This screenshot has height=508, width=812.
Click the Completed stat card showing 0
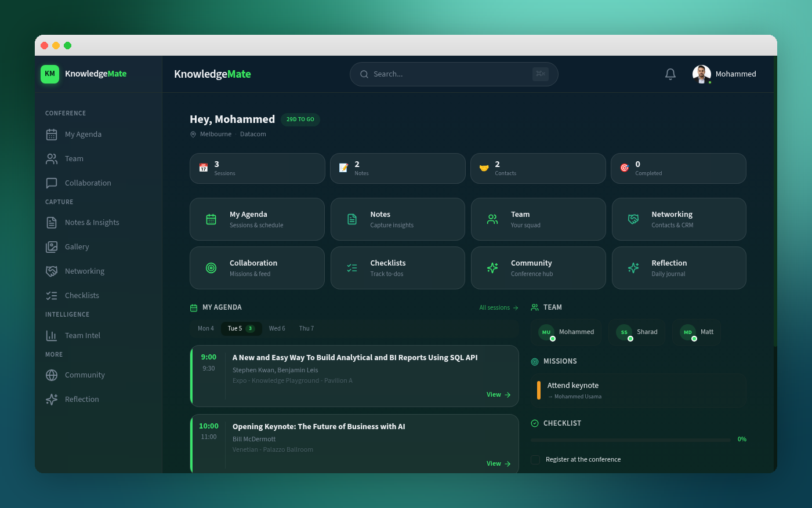679,169
